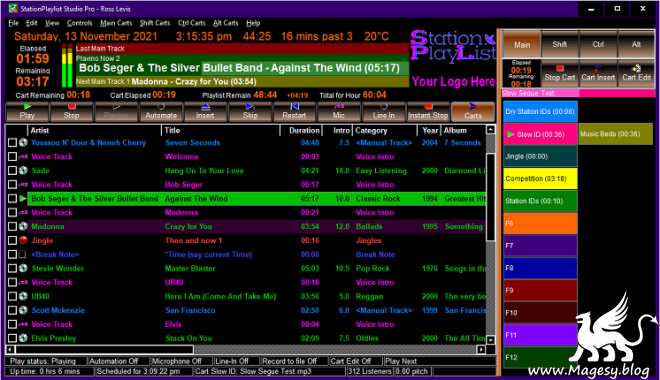This screenshot has height=380, width=660.
Task: Switch to the Main carts tab
Action: click(x=522, y=45)
